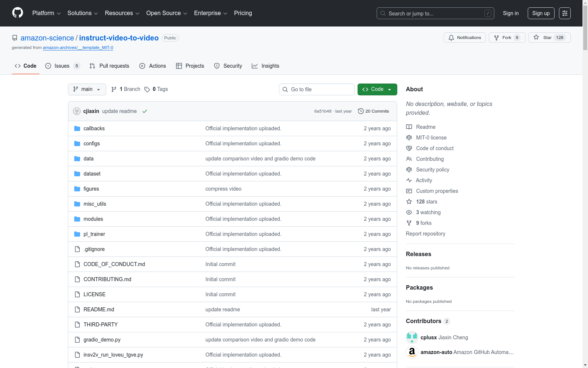
Task: Open the insv2v_run_loveu_tgve.py file
Action: (113, 355)
